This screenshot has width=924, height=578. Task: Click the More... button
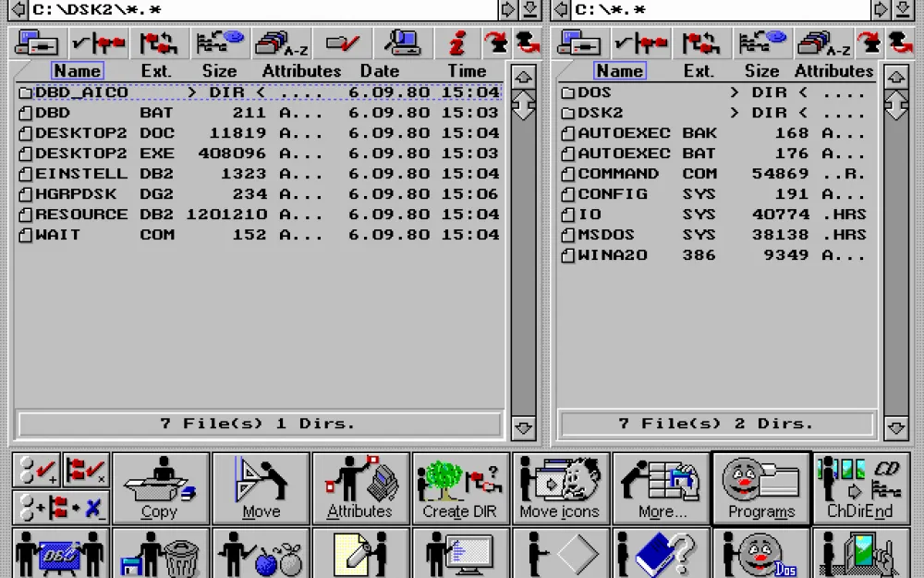[662, 489]
